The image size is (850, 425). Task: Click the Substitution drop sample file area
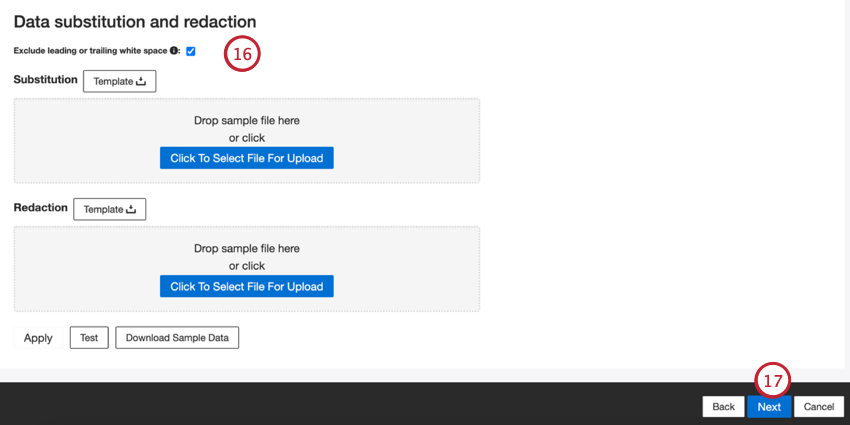click(x=247, y=141)
